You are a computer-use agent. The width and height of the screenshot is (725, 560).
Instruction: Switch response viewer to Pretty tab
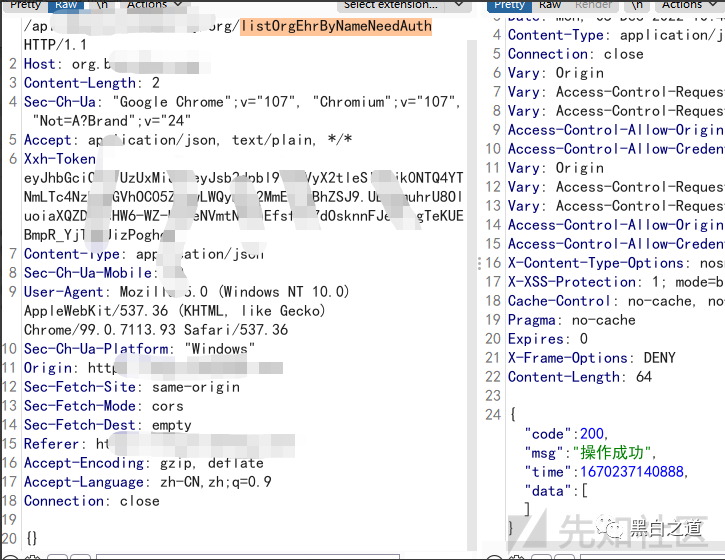509,5
